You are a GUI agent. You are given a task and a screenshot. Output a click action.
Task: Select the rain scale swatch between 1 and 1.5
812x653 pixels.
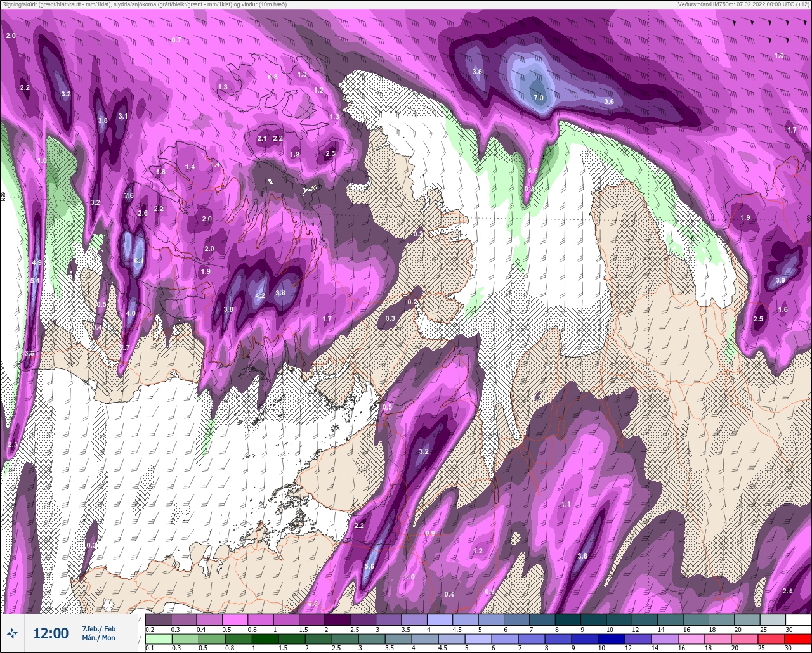pyautogui.click(x=266, y=638)
